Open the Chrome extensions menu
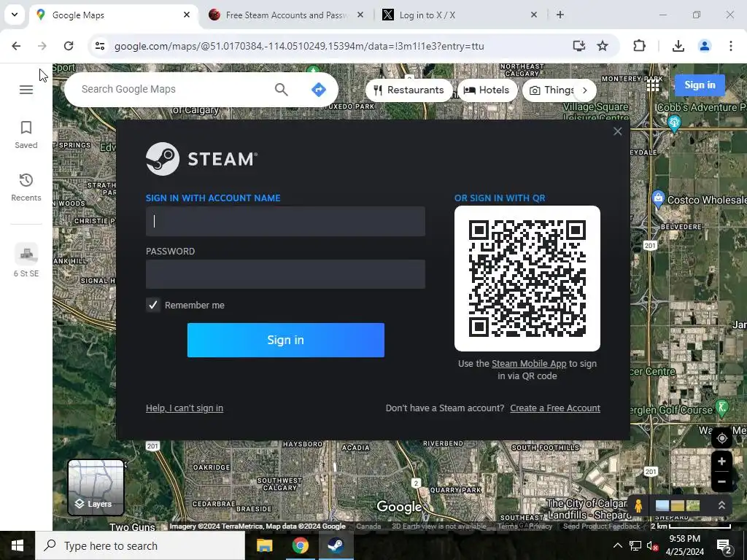Image resolution: width=747 pixels, height=560 pixels. (639, 46)
